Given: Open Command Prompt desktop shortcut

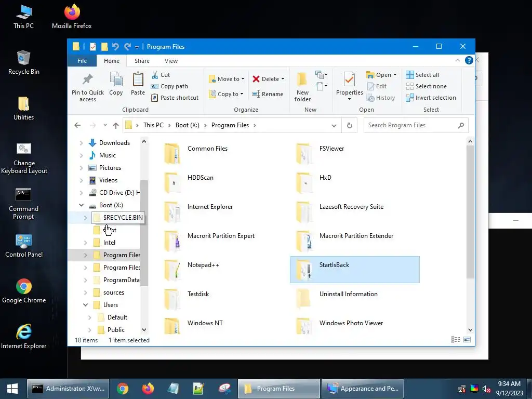Looking at the screenshot, I should 23,204.
